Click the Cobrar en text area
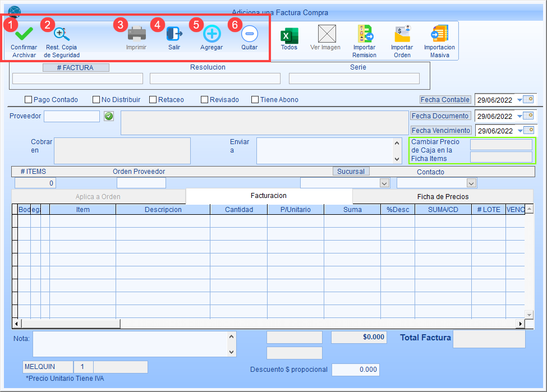 coord(122,151)
